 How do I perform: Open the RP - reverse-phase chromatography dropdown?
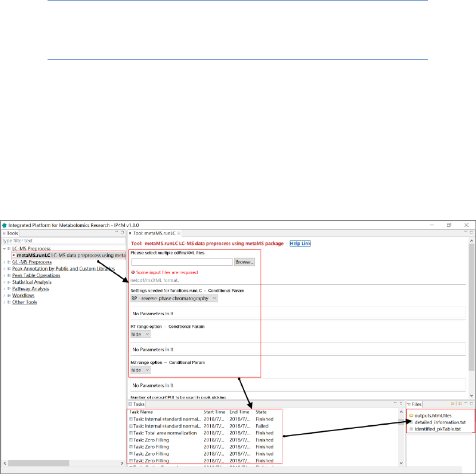click(174, 299)
